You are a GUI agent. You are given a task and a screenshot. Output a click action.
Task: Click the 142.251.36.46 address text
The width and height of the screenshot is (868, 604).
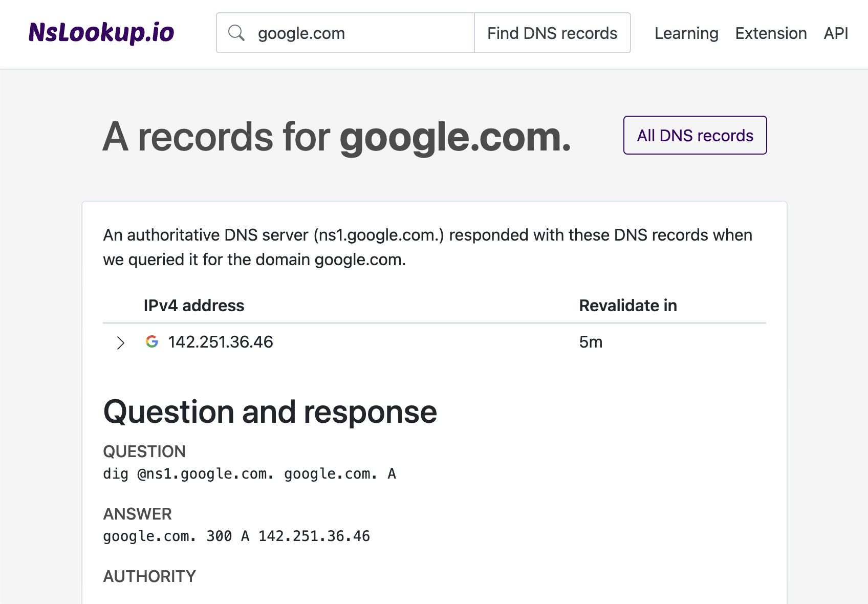[x=221, y=342]
